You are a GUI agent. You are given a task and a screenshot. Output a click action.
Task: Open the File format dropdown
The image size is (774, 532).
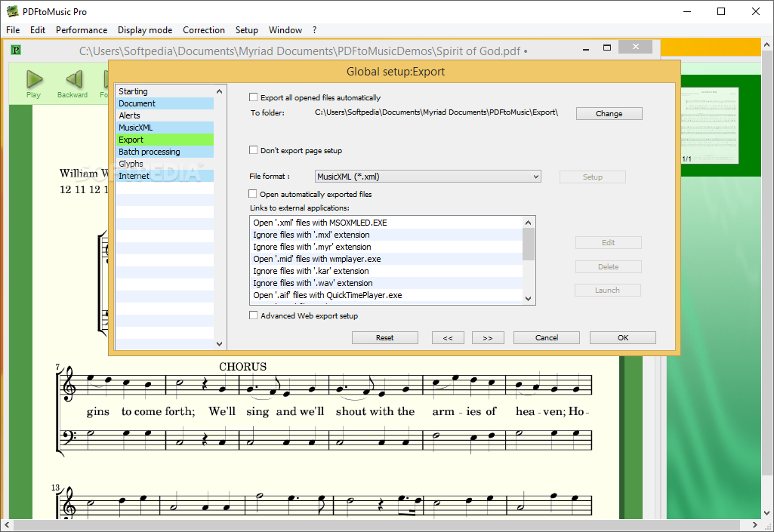click(x=428, y=177)
